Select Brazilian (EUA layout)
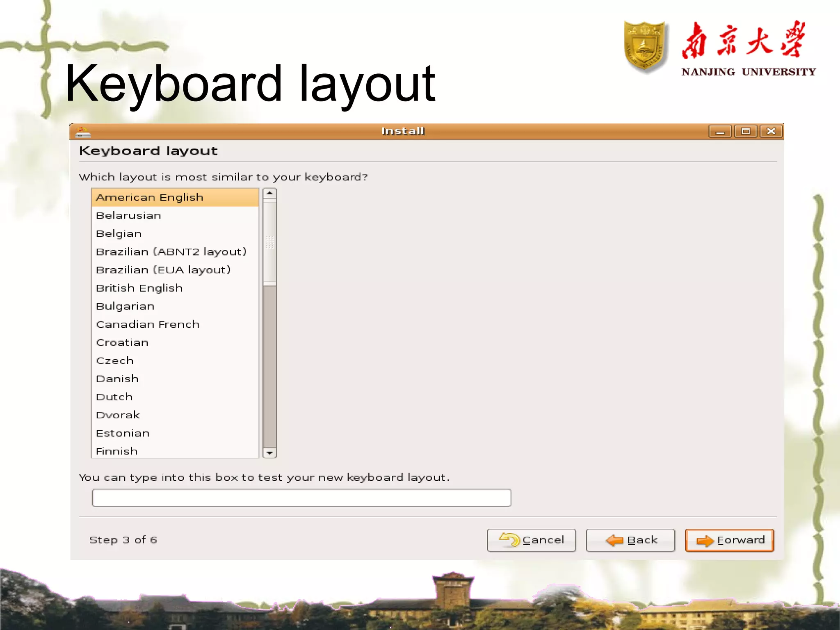Viewport: 840px width, 630px height. tap(175, 270)
